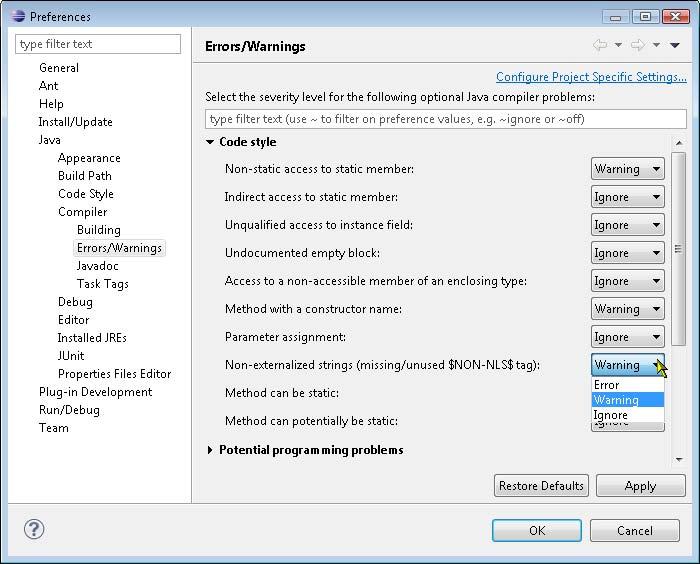Confirm with the OK button
Image resolution: width=700 pixels, height=564 pixels.
coord(537,531)
